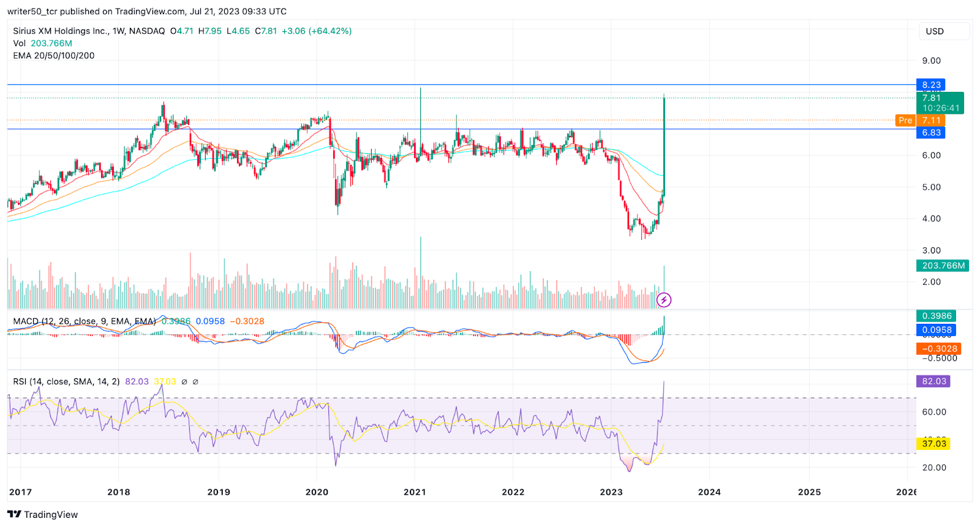Click the MACD (12, 26, close, 9, EMA, EMA) label
The image size is (980, 527).
click(85, 321)
